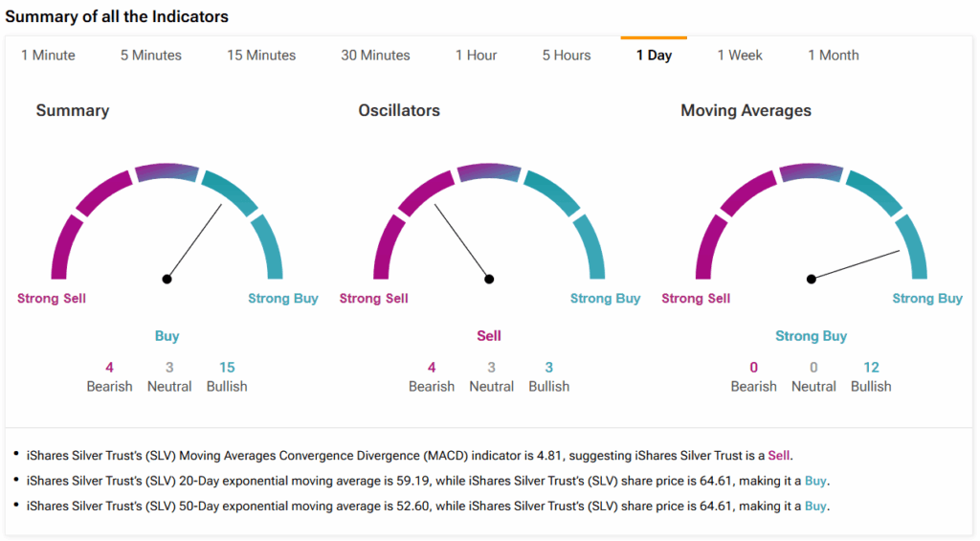Click the Strong Buy rating under Moving Averages
Screen dimensions: 980x541
(811, 336)
